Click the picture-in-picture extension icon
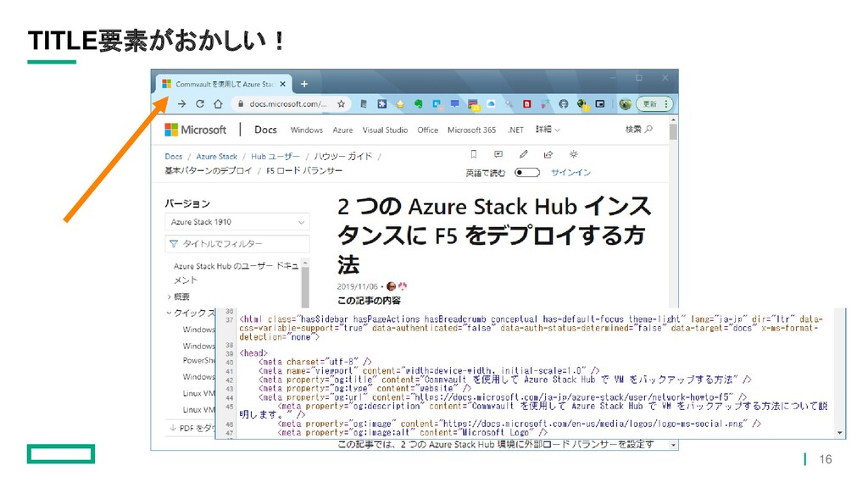868x488 pixels. pyautogui.click(x=600, y=103)
